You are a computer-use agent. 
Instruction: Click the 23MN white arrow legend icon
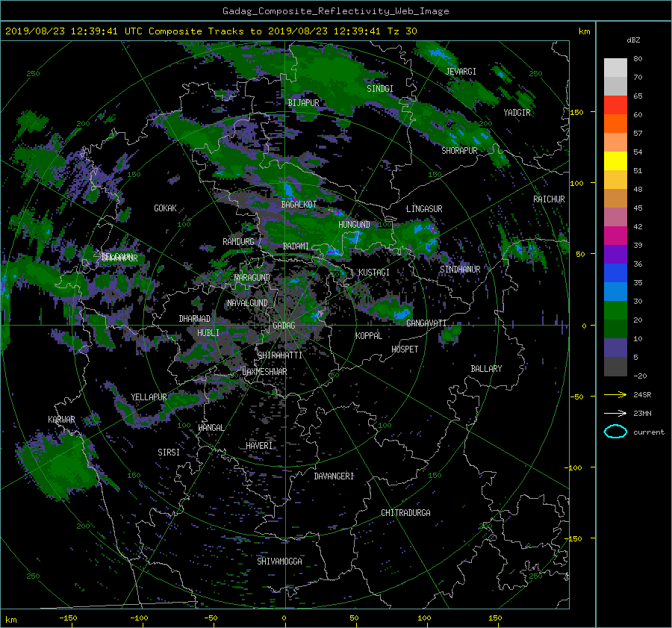(615, 413)
